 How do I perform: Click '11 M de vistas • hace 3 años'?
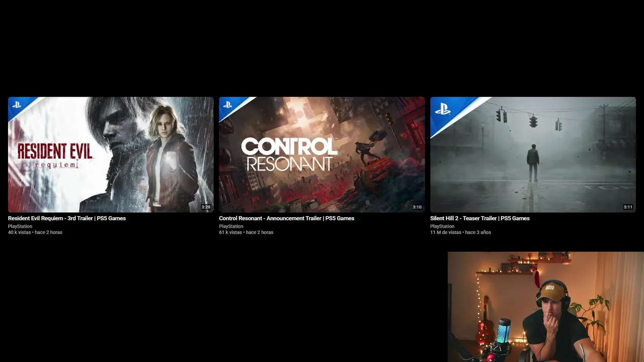click(x=460, y=232)
